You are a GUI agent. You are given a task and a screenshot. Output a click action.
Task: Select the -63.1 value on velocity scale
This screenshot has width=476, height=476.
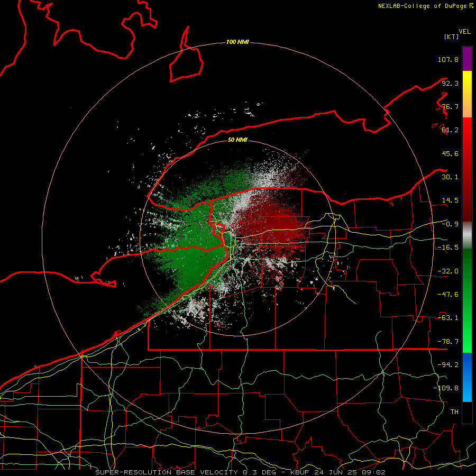[x=448, y=318]
